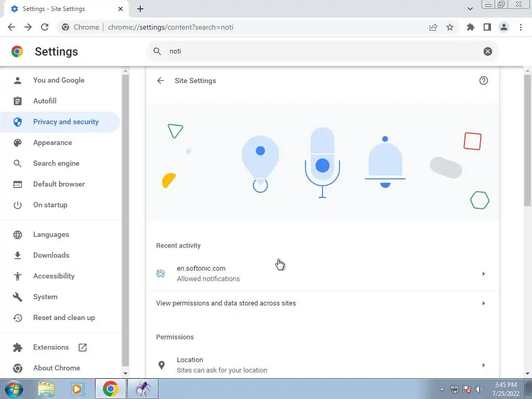Go back to the previous page in browser toolbar

(11, 27)
